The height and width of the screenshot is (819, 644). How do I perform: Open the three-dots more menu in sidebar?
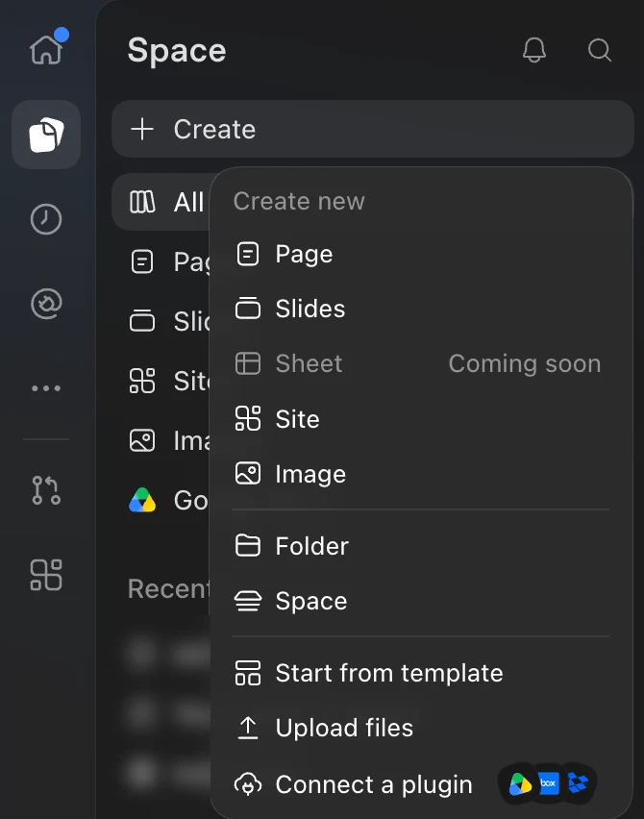click(46, 388)
